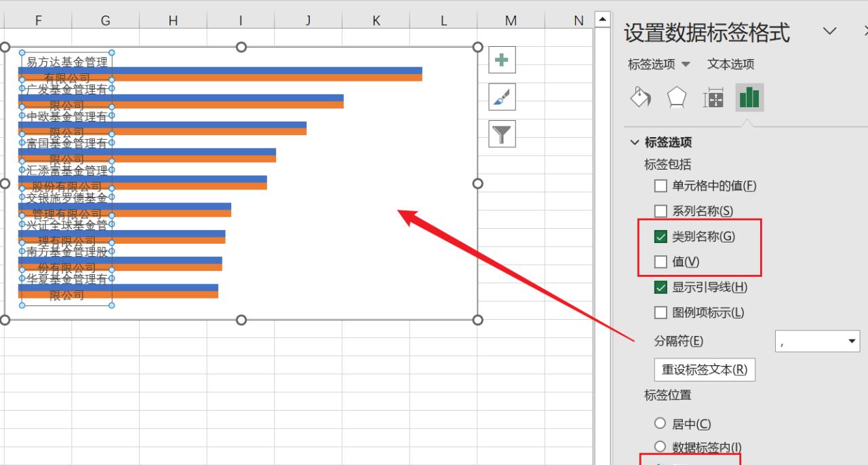Viewport: 868px width, 465px height.
Task: Open the task pane options chevron
Action: click(829, 31)
